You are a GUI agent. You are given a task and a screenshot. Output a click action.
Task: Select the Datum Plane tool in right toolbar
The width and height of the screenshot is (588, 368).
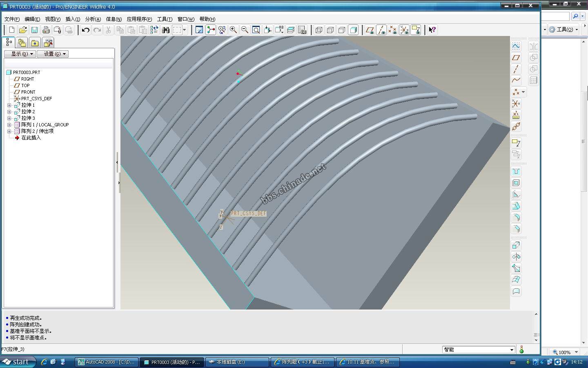click(516, 58)
